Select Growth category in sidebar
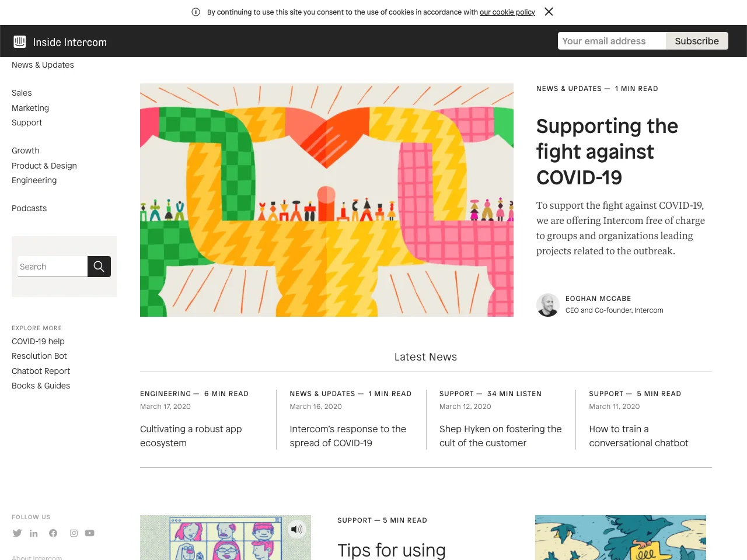The height and width of the screenshot is (560, 747). [x=26, y=150]
